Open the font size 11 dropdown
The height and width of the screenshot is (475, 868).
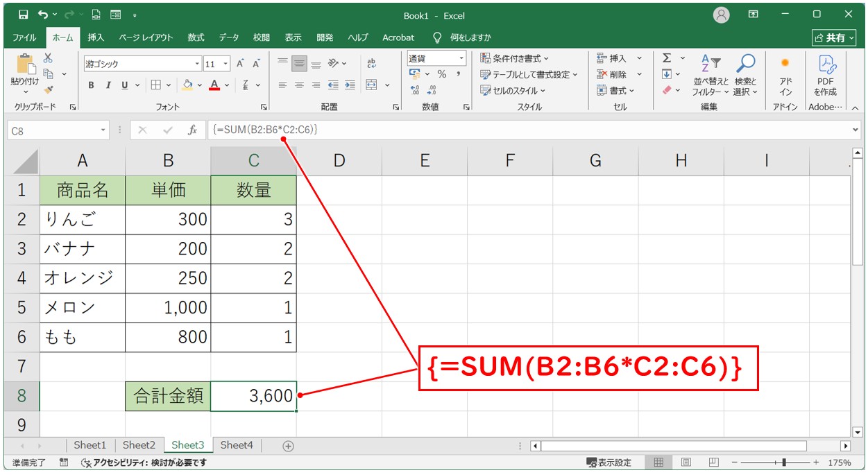(227, 64)
